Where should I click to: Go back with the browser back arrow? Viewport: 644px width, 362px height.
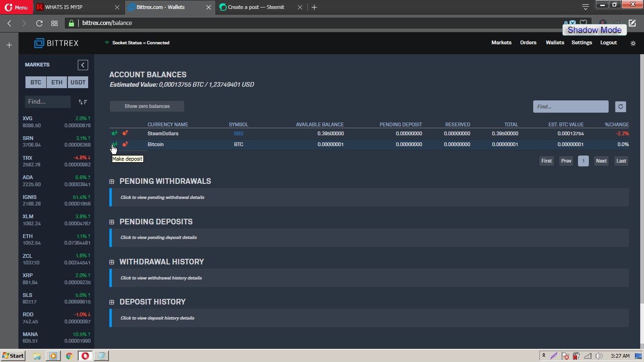coord(9,23)
